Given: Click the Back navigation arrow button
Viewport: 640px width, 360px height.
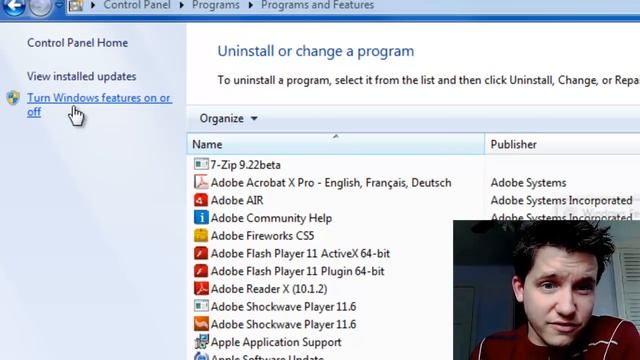Looking at the screenshot, I should click(x=14, y=6).
